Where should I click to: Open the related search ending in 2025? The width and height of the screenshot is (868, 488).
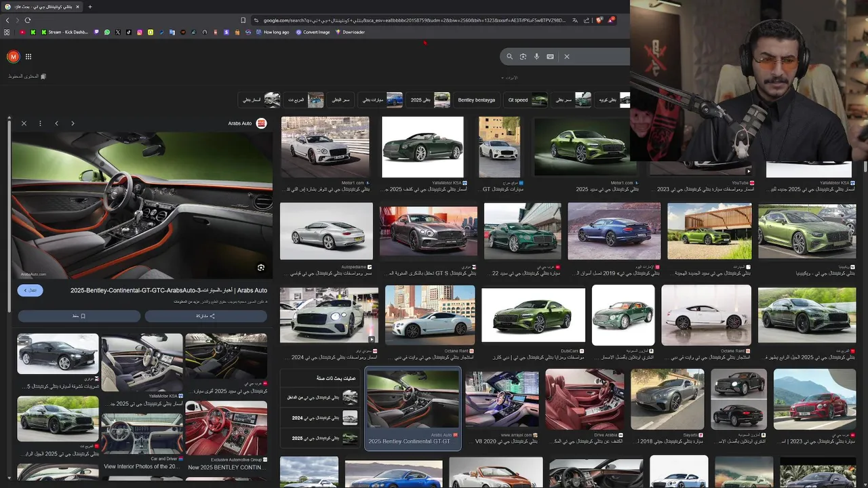[319, 438]
